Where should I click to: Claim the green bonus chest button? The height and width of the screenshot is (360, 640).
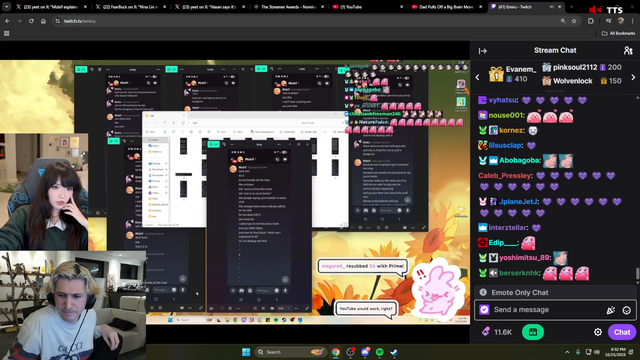533,332
